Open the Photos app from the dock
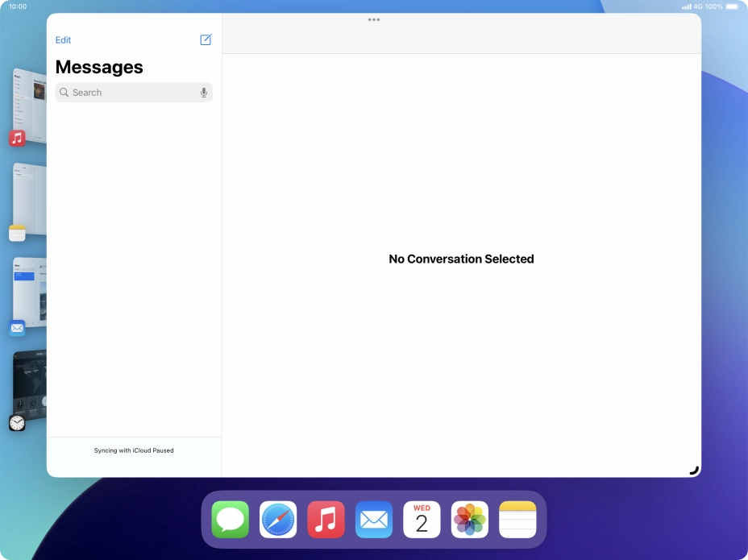Image resolution: width=748 pixels, height=560 pixels. (x=469, y=518)
